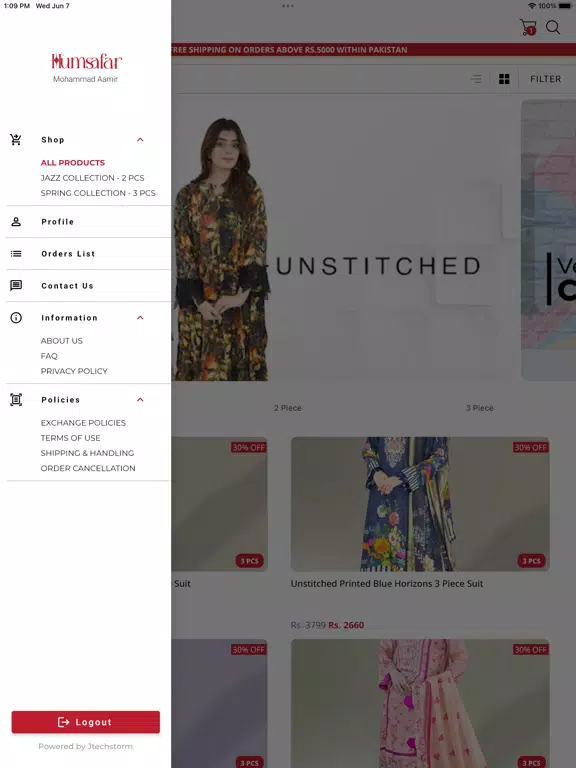Open the Contact Us menu item
Viewport: 576px width, 768px height.
click(67, 286)
